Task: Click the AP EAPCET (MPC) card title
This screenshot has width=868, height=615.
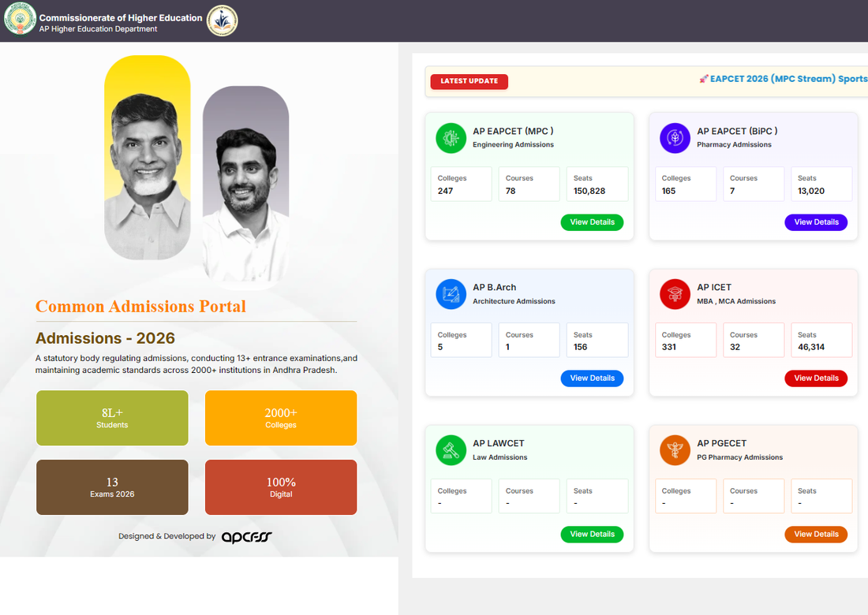Action: tap(513, 131)
